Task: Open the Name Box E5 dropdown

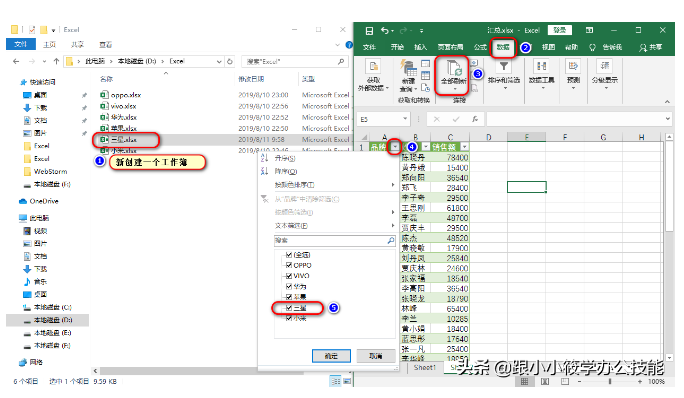Action: point(405,119)
